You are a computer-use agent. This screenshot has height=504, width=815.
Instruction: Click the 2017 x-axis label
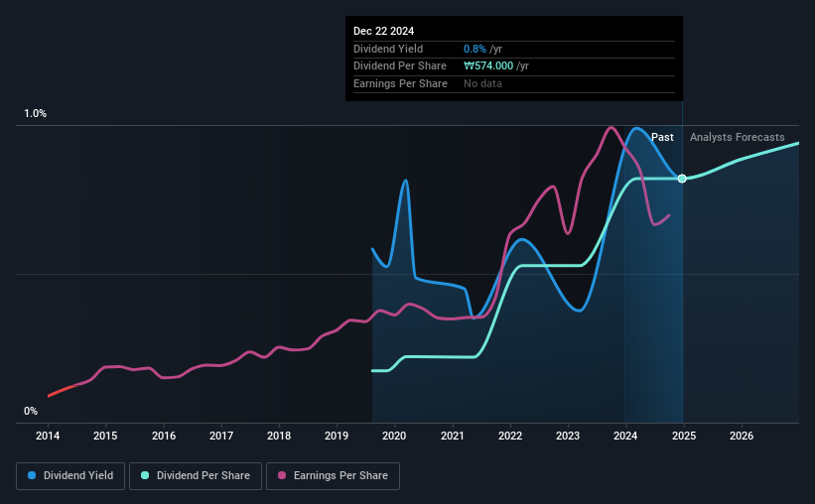point(221,436)
